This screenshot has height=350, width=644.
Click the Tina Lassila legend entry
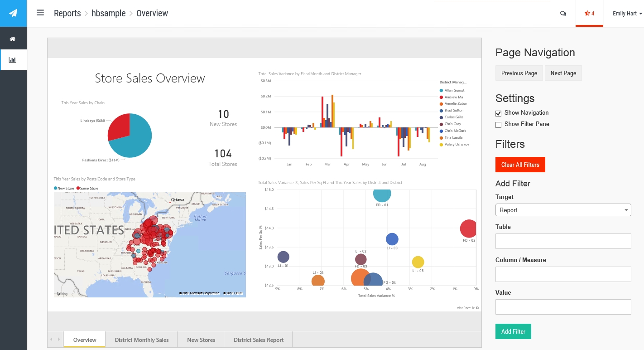[x=452, y=137]
